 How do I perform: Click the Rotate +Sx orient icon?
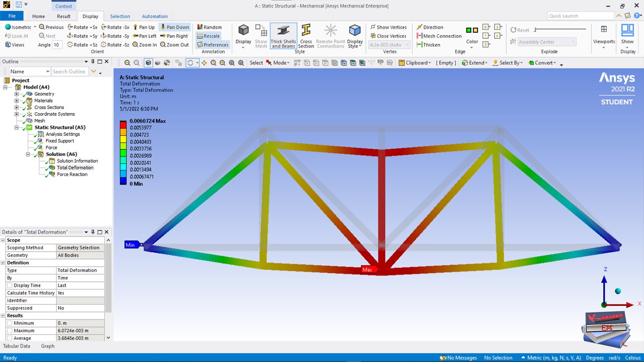(70, 27)
